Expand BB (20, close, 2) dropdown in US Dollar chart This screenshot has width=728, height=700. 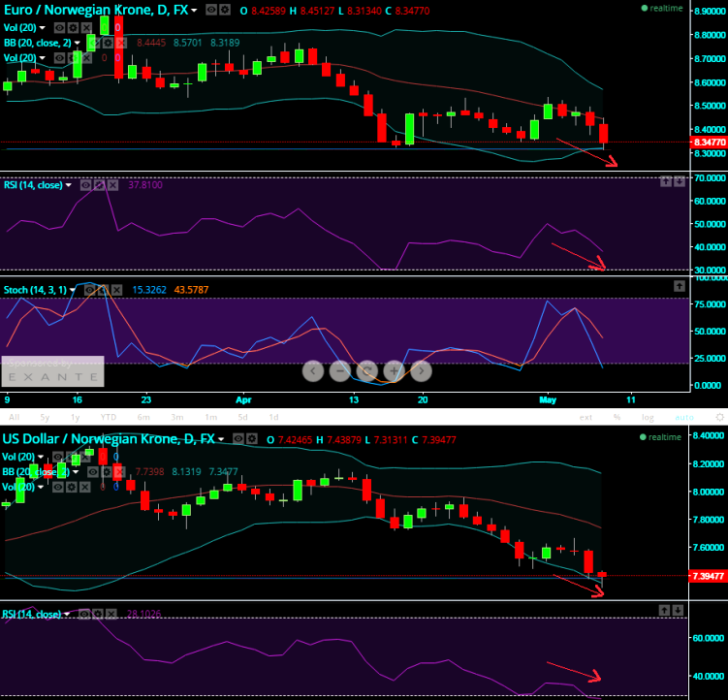76,472
